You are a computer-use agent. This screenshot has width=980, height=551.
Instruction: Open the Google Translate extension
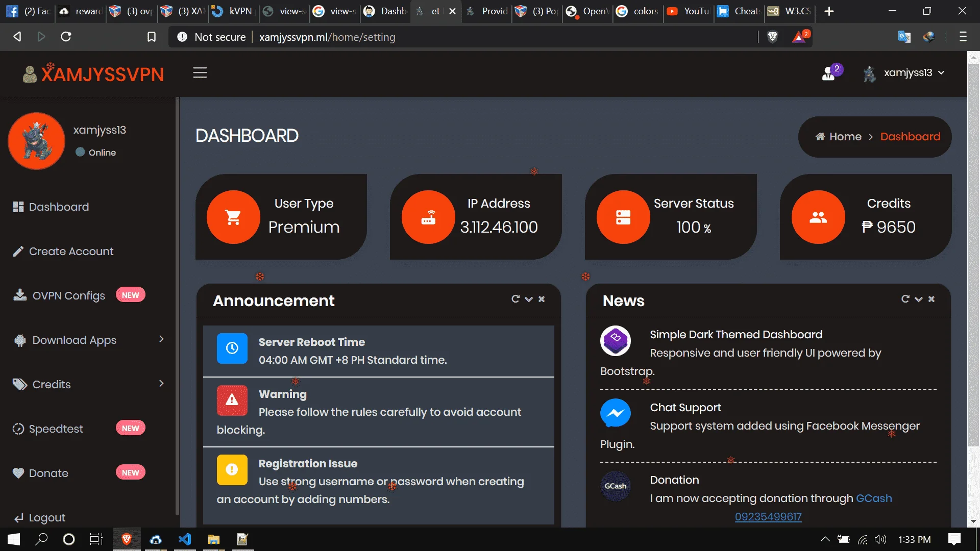904,37
